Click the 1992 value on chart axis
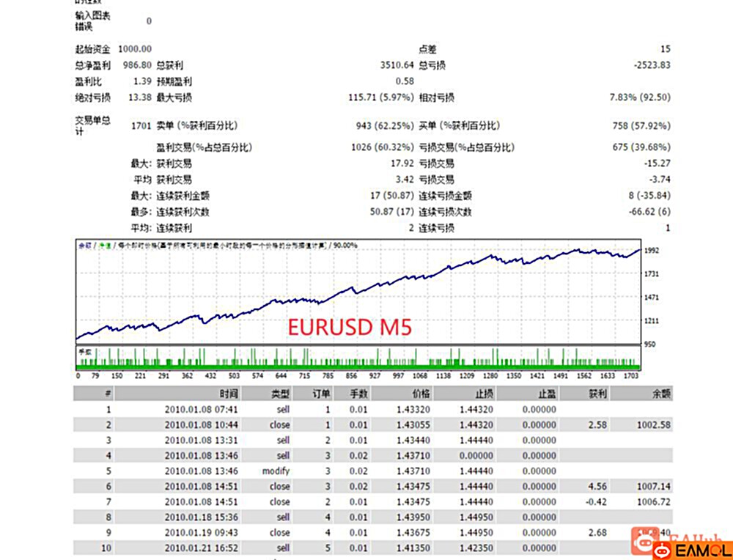Viewport: 733px width, 560px height. (651, 251)
